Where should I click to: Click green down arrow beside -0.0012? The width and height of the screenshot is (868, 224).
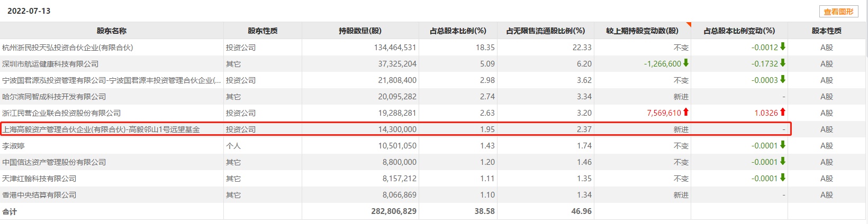click(x=783, y=47)
